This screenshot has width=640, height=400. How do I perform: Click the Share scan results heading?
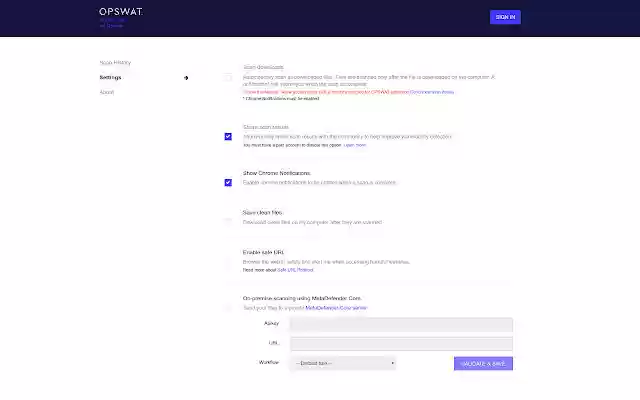tap(266, 127)
